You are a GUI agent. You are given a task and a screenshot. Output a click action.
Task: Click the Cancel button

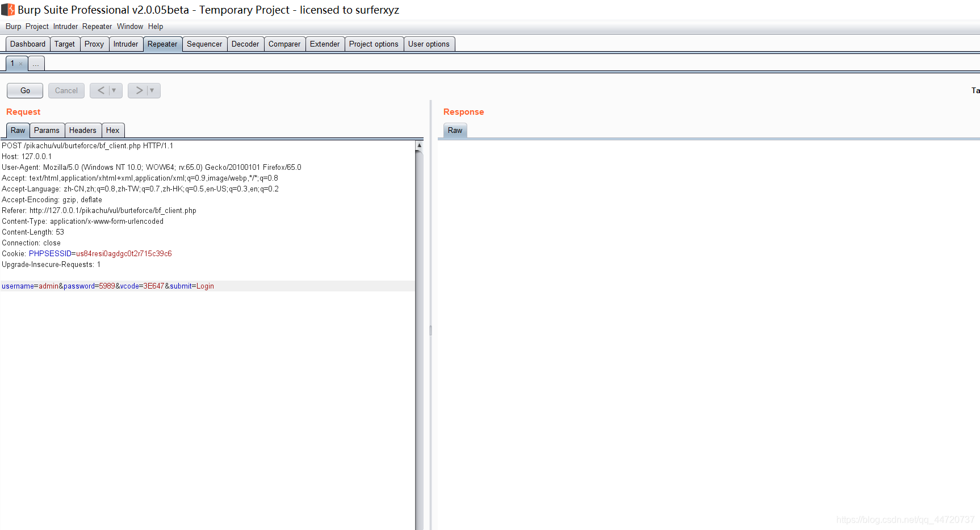tap(66, 90)
